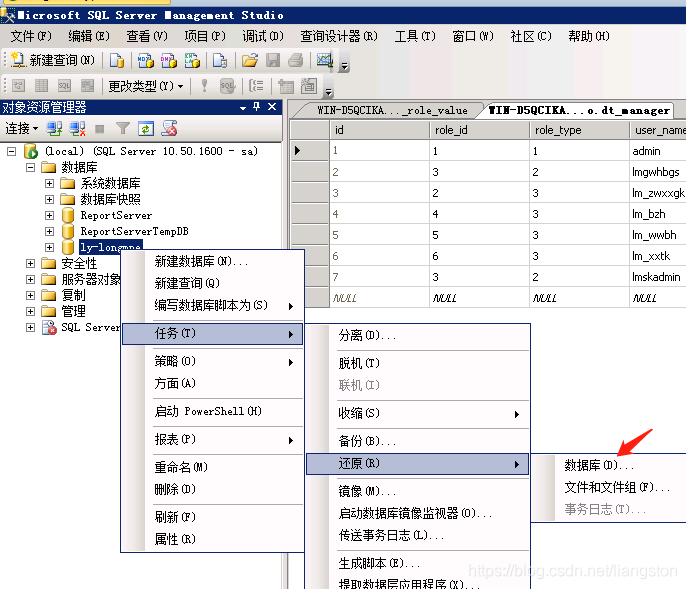
Task: Click the Save disk icon
Action: [273, 60]
